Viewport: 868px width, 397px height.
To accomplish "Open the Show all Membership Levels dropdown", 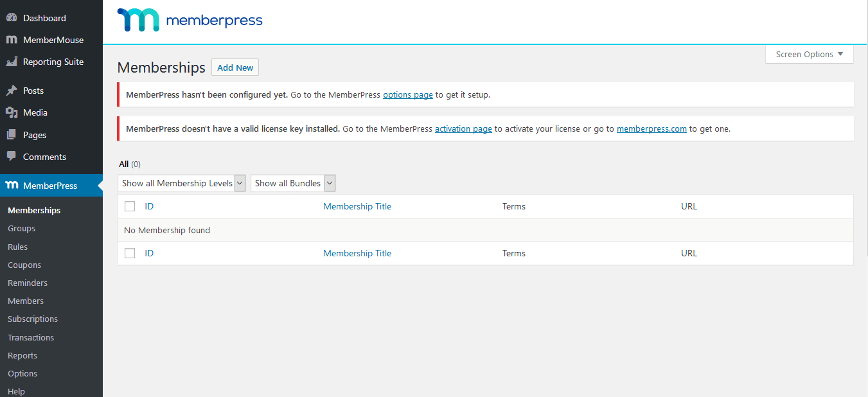I will (x=182, y=183).
